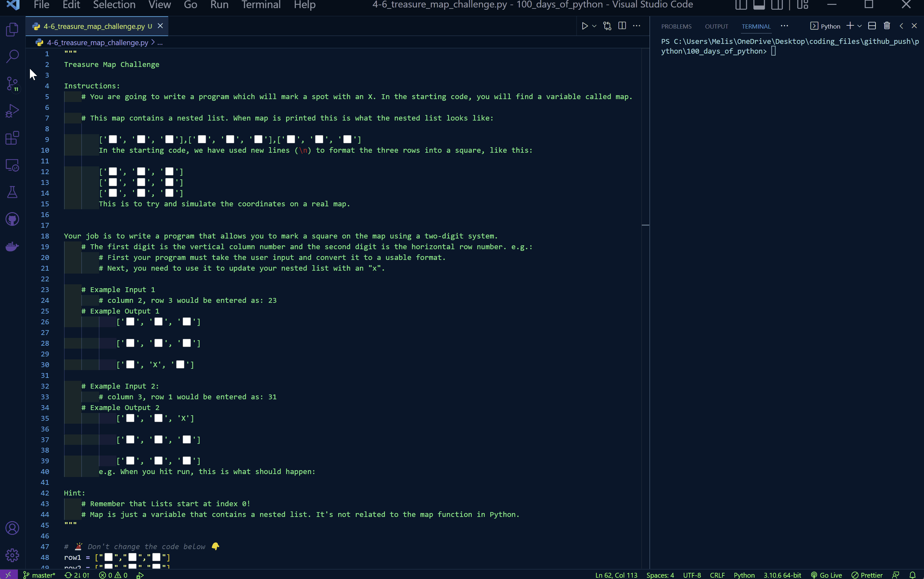Click the terminal prompt input area
This screenshot has height=579, width=924.
click(773, 51)
